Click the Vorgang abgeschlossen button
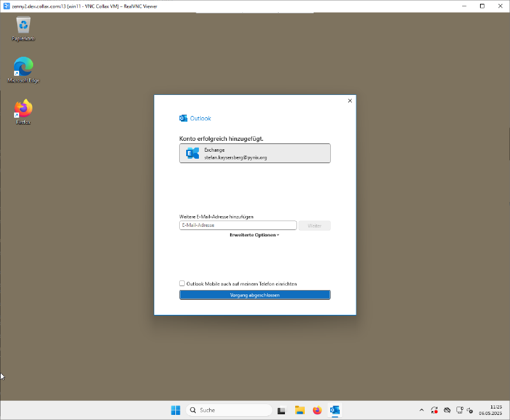The height and width of the screenshot is (420, 510). pos(254,294)
